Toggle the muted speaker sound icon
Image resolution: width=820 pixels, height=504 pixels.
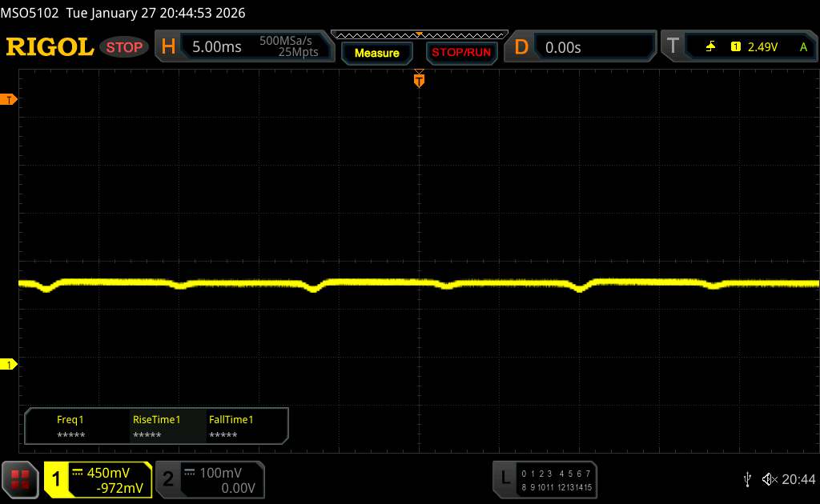coord(770,479)
